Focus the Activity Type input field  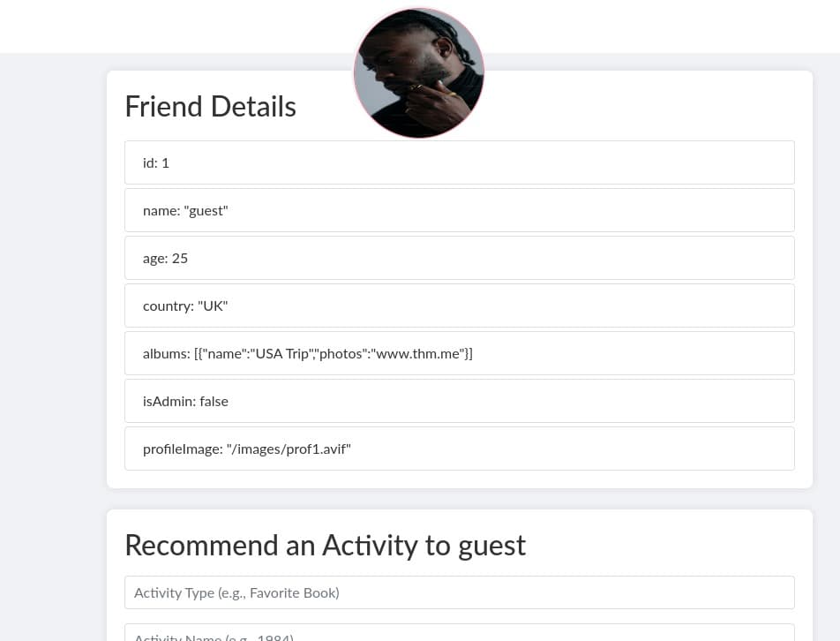point(459,592)
